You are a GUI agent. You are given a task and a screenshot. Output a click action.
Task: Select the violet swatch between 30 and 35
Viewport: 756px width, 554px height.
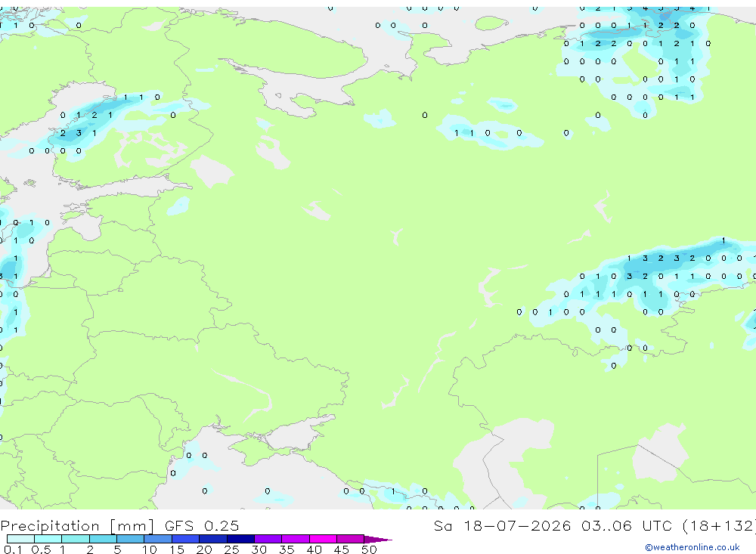pyautogui.click(x=268, y=539)
